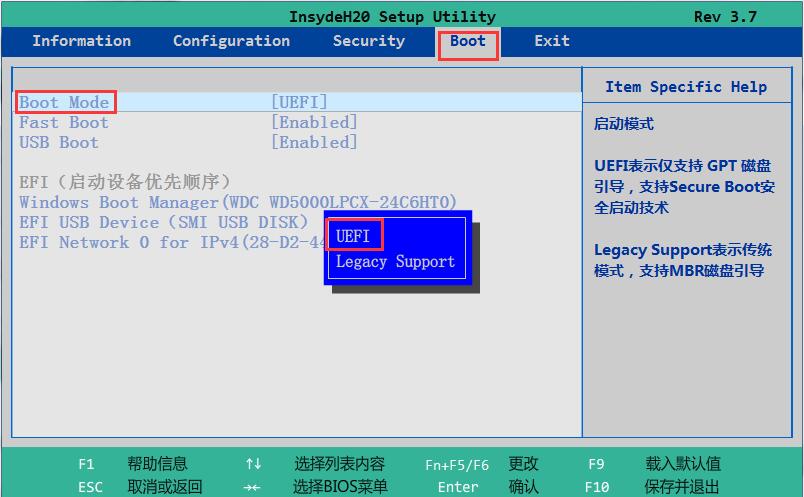Go to the Exit tab
The width and height of the screenshot is (804, 497).
click(552, 41)
